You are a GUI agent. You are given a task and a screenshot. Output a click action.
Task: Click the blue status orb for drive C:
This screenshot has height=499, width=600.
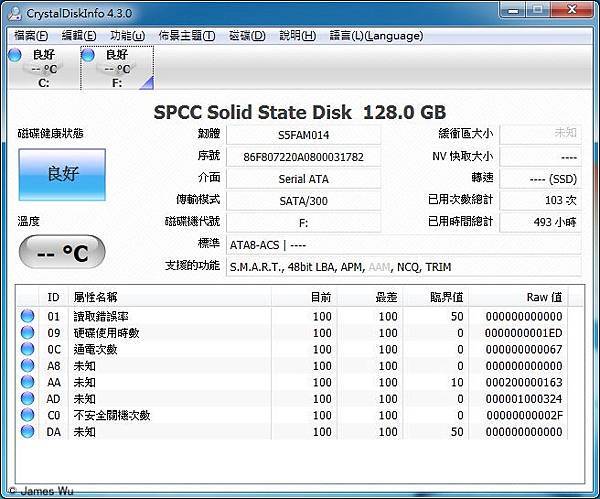(15, 55)
